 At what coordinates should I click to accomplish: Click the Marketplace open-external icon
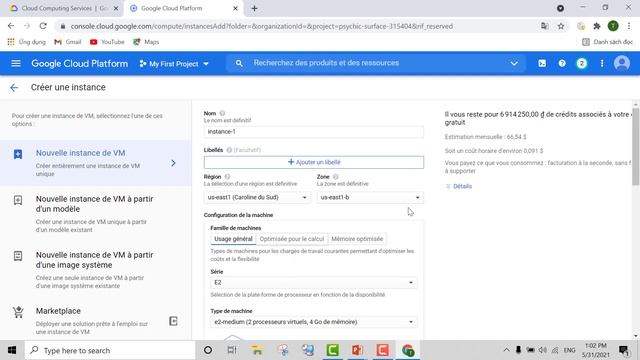click(x=173, y=321)
